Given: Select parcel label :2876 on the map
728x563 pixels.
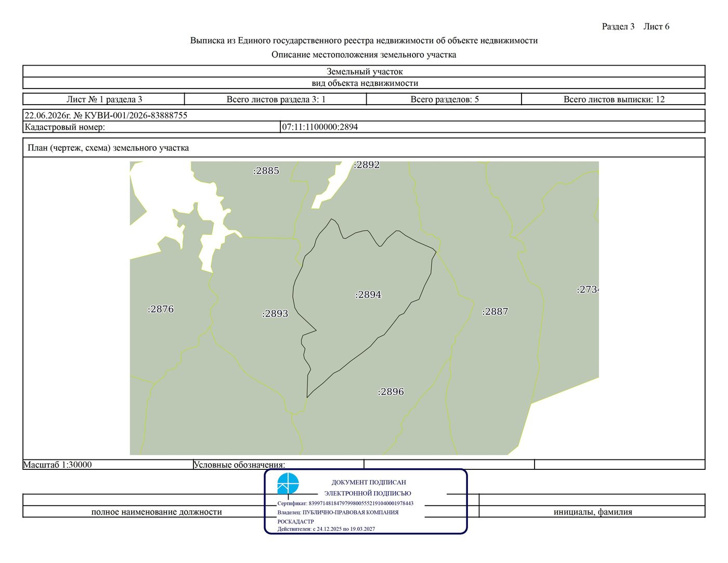Looking at the screenshot, I should (161, 309).
